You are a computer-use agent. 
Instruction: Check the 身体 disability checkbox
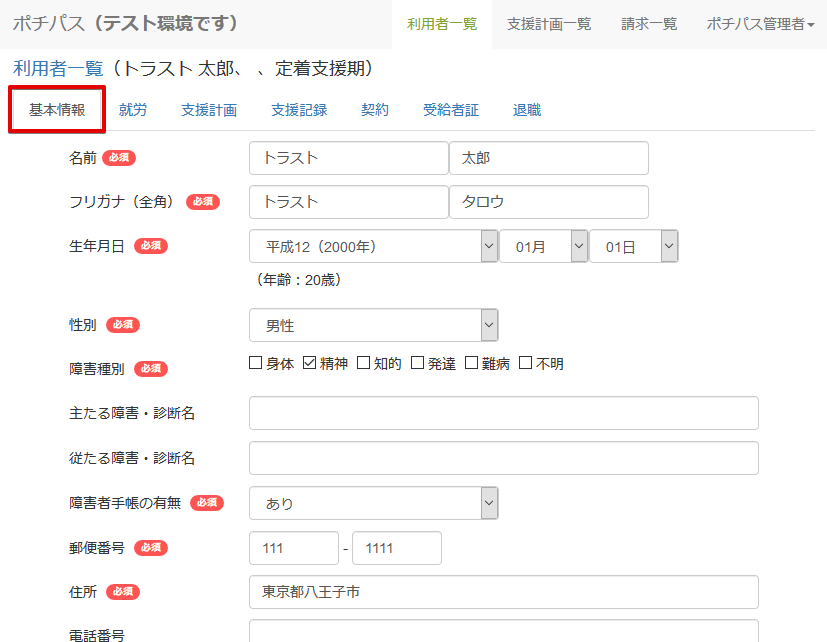tap(255, 363)
